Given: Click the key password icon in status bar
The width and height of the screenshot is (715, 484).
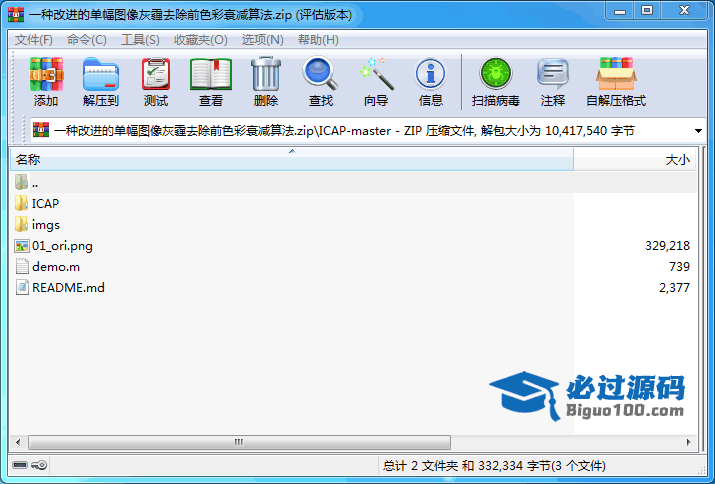Looking at the screenshot, I should (x=39, y=465).
